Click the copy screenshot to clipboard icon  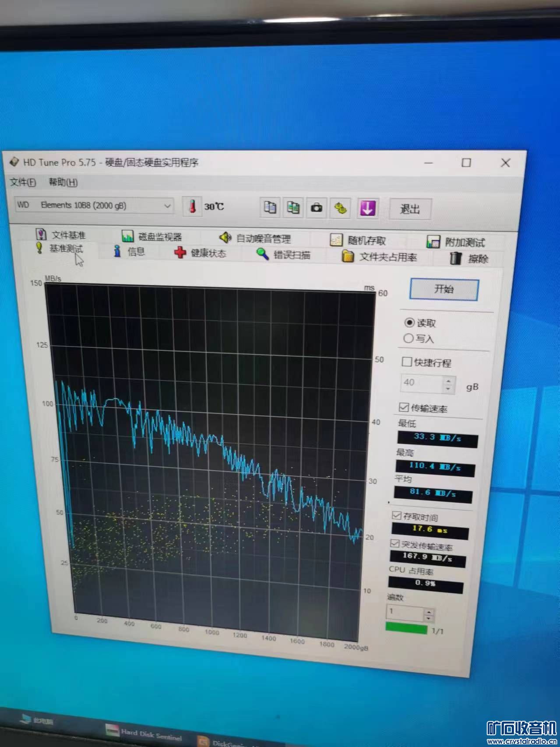click(x=293, y=207)
